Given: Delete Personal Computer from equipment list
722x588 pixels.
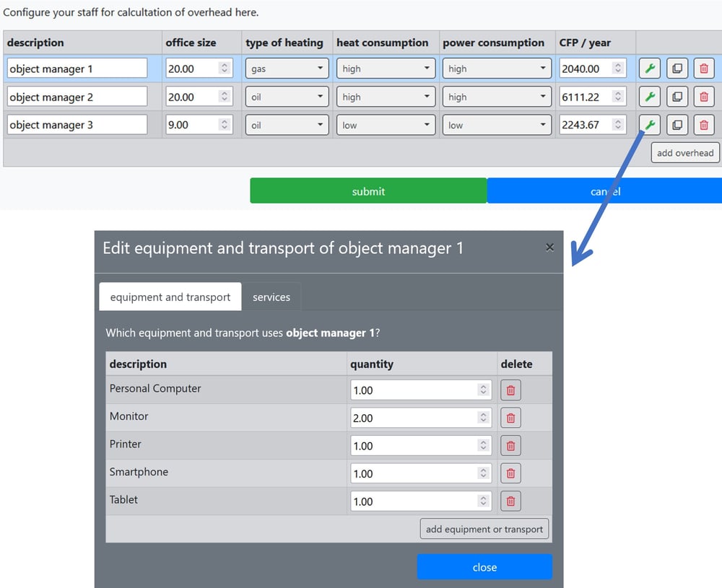Looking at the screenshot, I should [x=510, y=390].
